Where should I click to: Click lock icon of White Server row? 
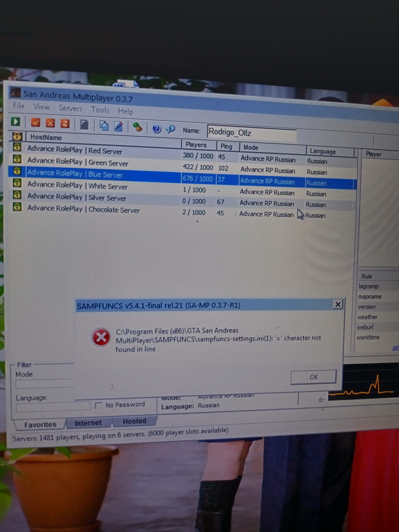pos(17,183)
